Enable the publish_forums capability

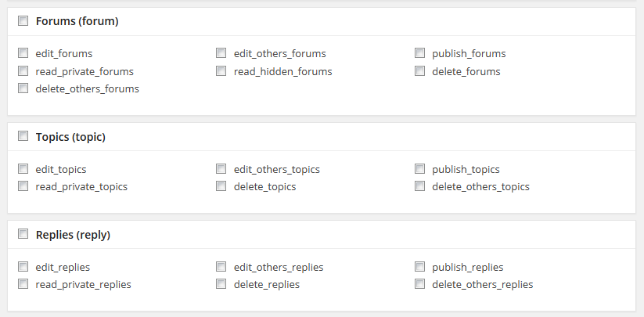pos(419,53)
